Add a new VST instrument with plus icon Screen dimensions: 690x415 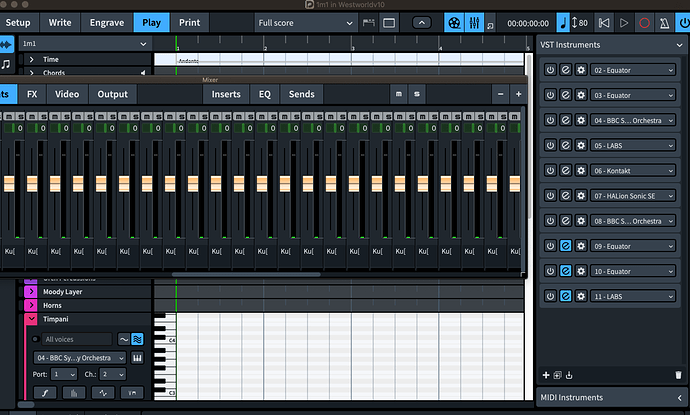(x=546, y=375)
